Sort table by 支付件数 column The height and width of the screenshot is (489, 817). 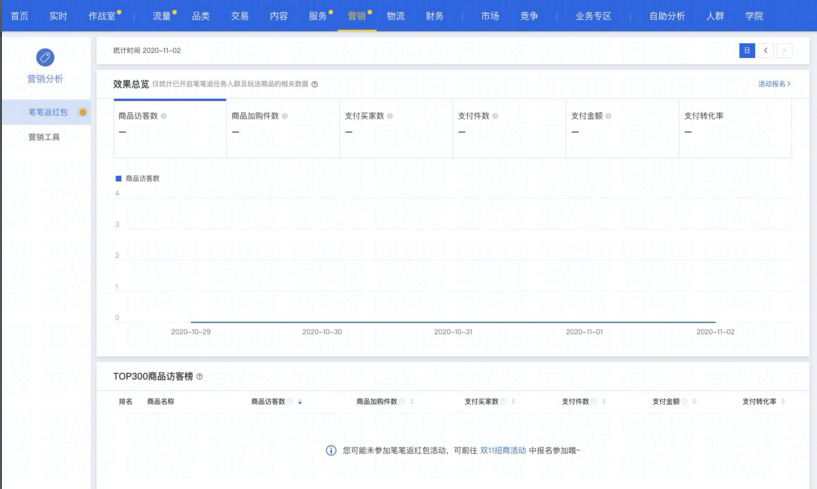603,401
